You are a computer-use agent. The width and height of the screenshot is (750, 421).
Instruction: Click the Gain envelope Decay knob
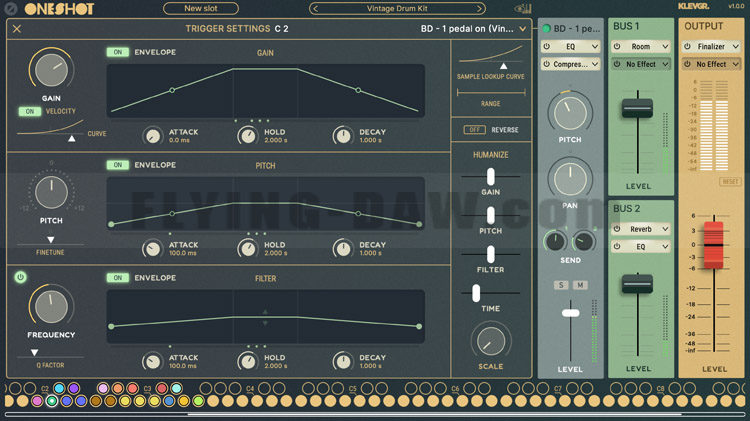343,136
